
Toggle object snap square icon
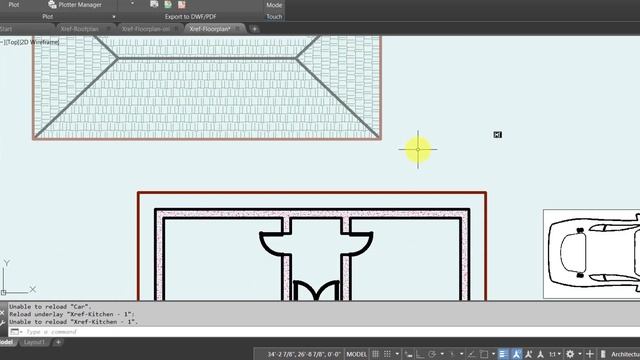point(484,354)
